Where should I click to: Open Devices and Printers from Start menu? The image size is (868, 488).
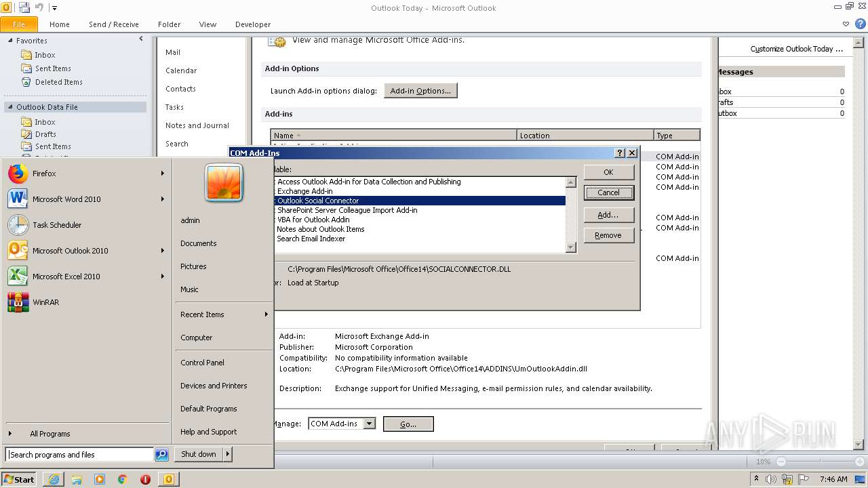pyautogui.click(x=214, y=386)
